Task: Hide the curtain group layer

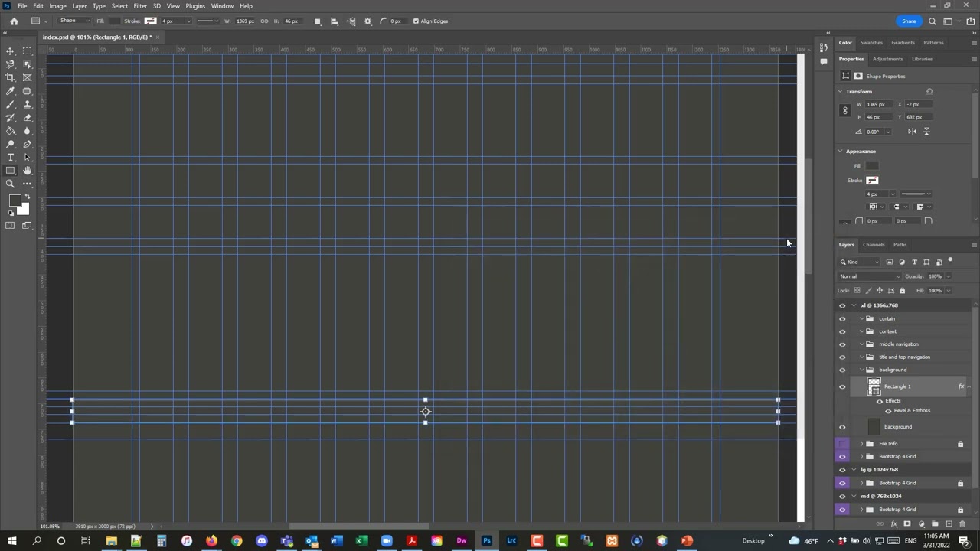Action: coord(842,319)
